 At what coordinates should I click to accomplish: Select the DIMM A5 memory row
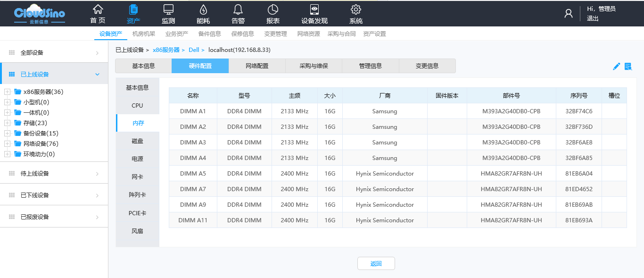[x=193, y=174]
